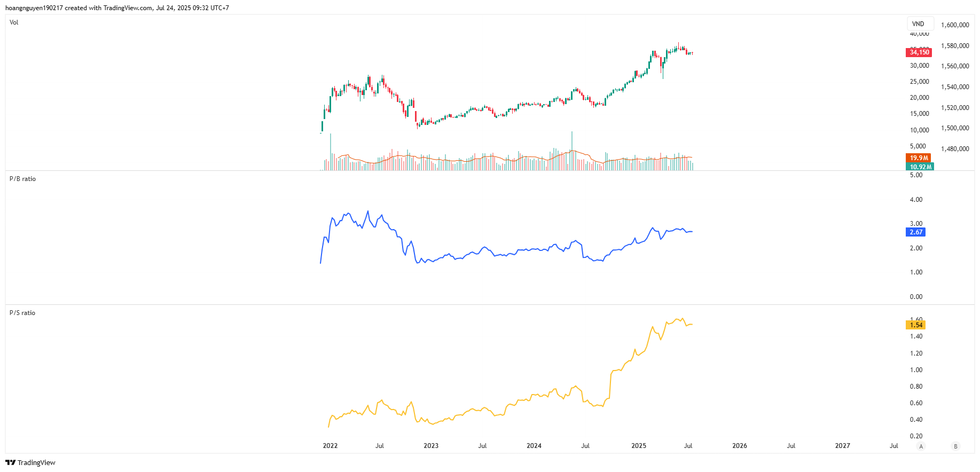
Task: Select the P/B ratio pane label
Action: tap(22, 179)
